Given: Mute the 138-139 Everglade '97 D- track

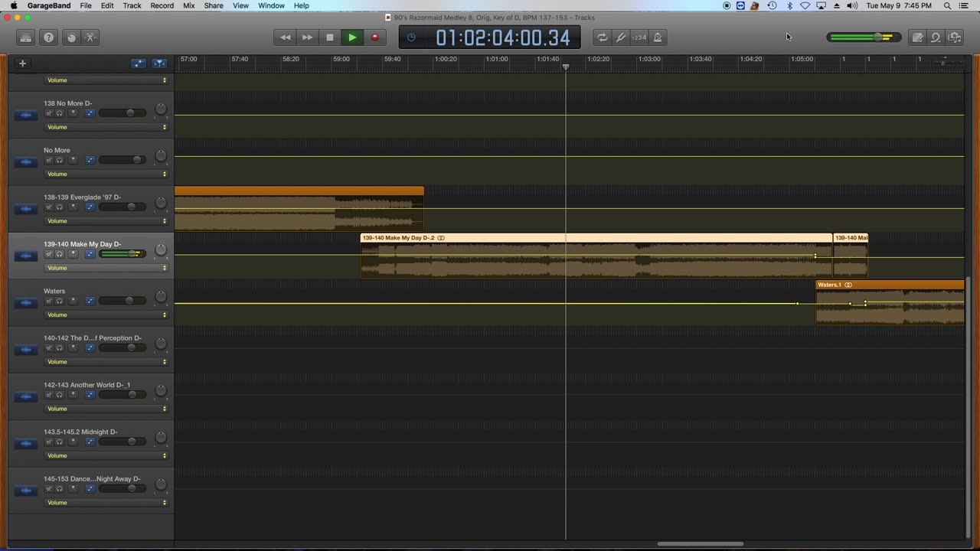Looking at the screenshot, I should pos(48,207).
